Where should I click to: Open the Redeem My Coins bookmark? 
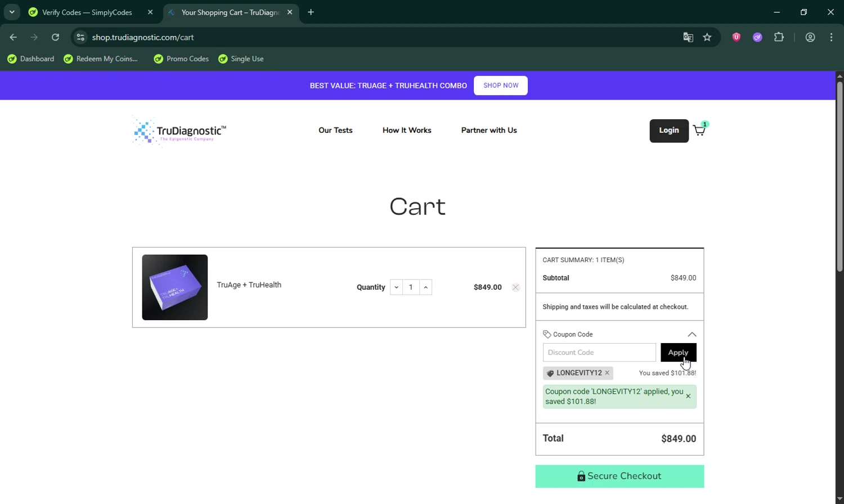coord(101,59)
